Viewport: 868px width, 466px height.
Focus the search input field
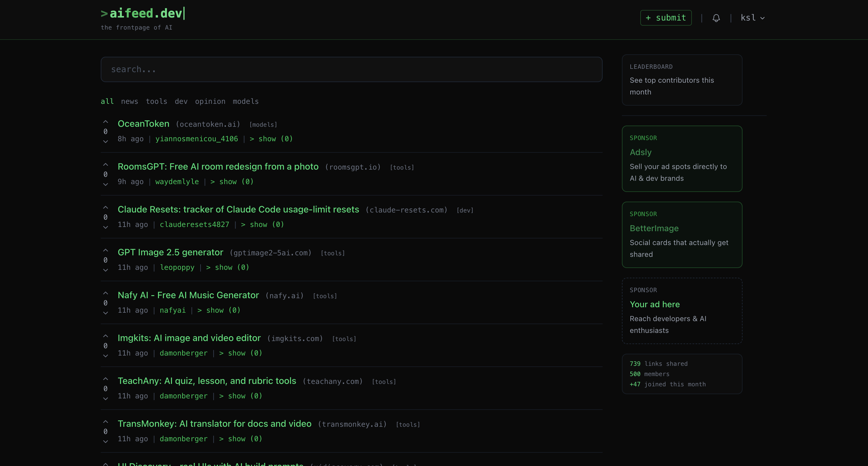point(351,69)
